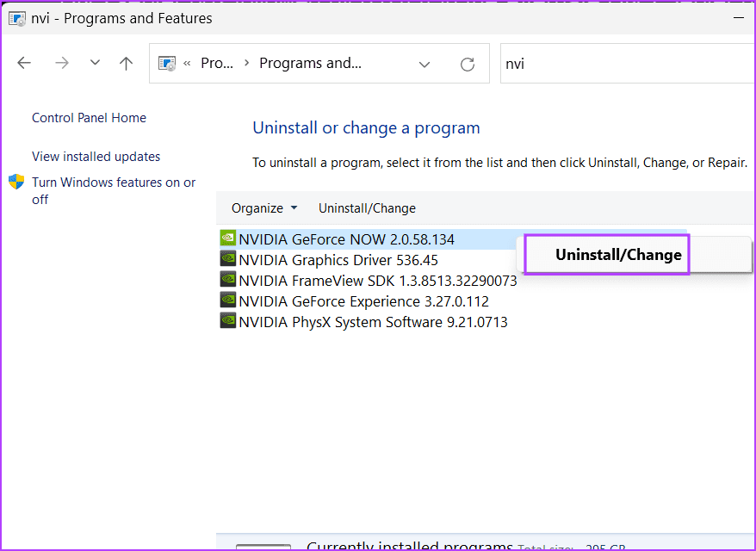Open View installed updates link
Viewport: 756px width, 551px height.
click(96, 156)
